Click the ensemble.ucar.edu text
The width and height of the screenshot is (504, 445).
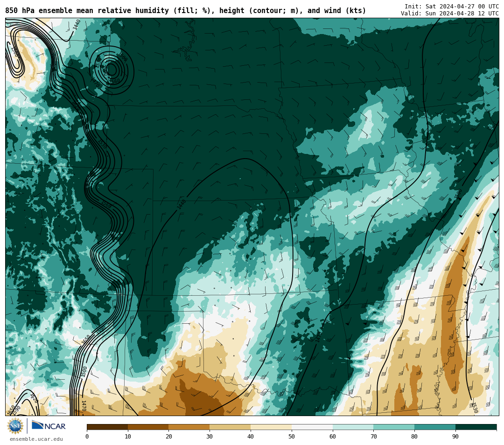[36, 439]
